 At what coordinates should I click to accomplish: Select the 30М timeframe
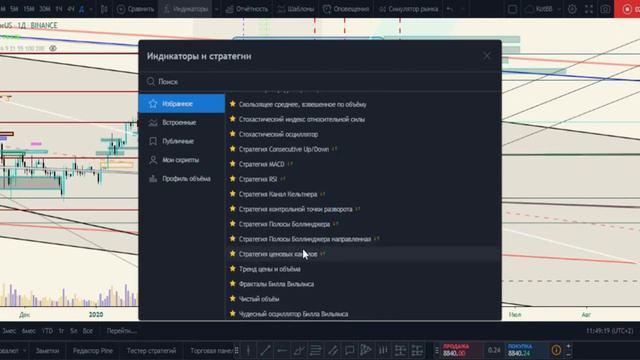44,9
